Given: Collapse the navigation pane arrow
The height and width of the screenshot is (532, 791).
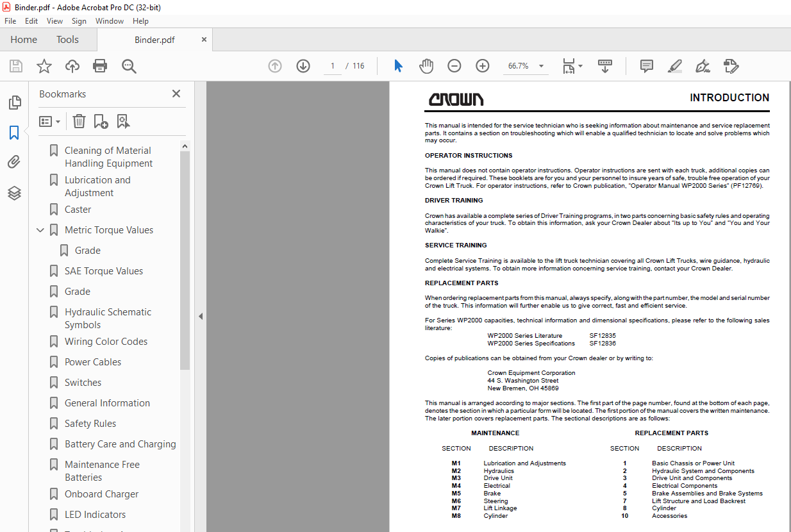Looking at the screenshot, I should [201, 316].
